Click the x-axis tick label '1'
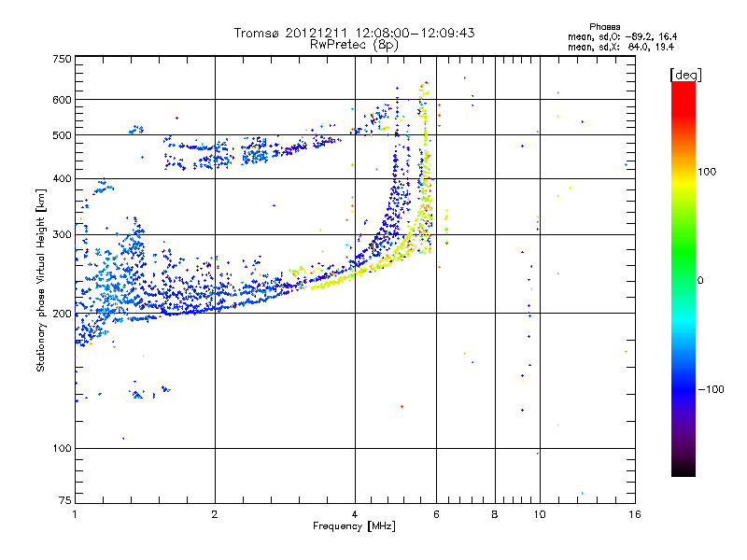The image size is (747, 560). pos(75,514)
